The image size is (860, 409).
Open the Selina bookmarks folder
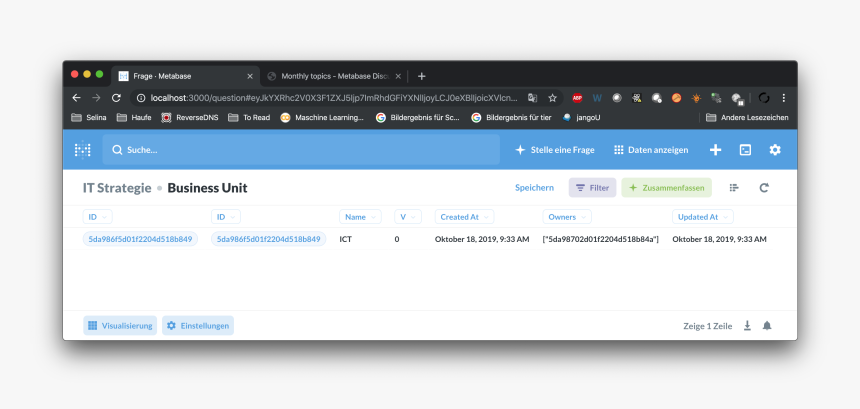[89, 117]
